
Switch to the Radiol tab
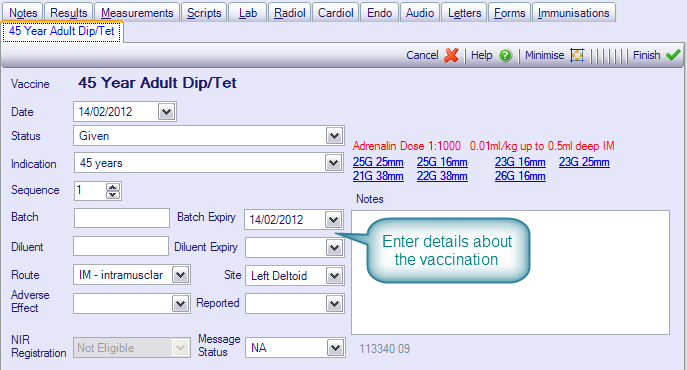[x=290, y=13]
